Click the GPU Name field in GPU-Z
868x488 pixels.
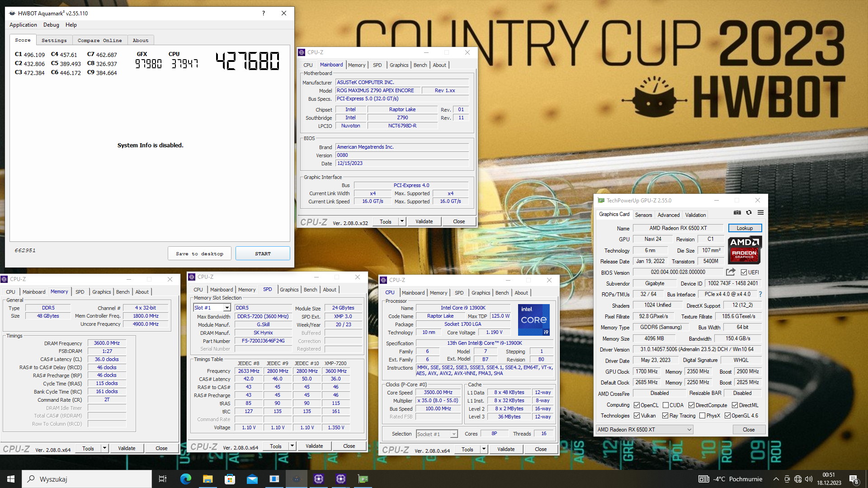coord(678,228)
